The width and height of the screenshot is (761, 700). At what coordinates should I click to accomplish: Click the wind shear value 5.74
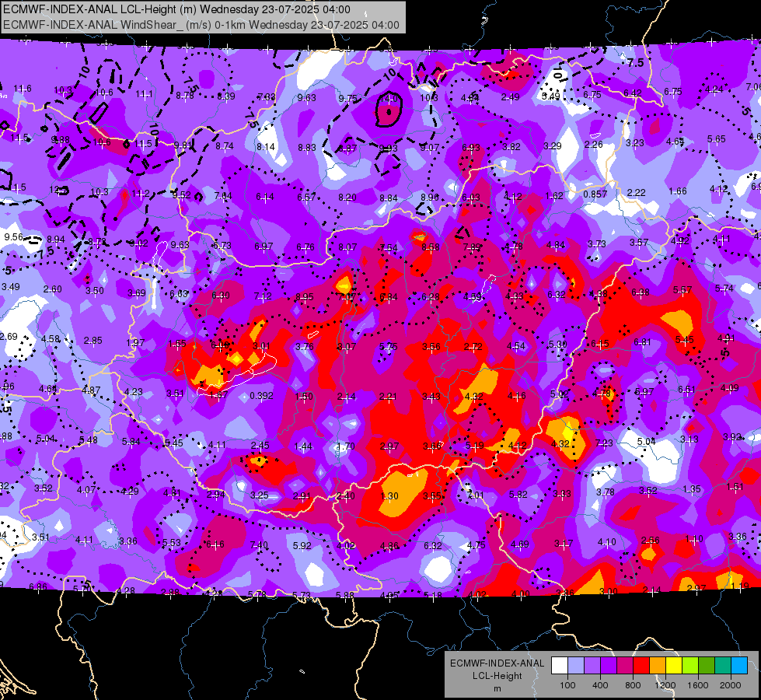pos(724,288)
